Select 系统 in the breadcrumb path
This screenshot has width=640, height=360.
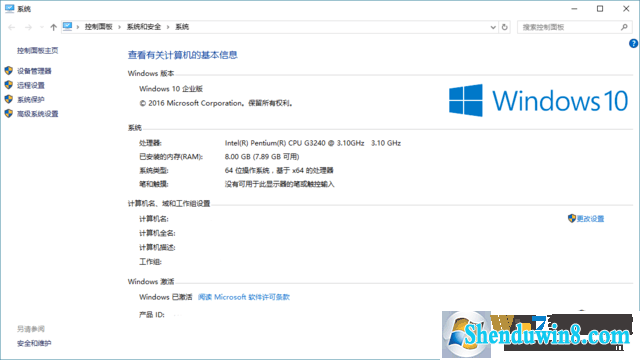pos(182,27)
